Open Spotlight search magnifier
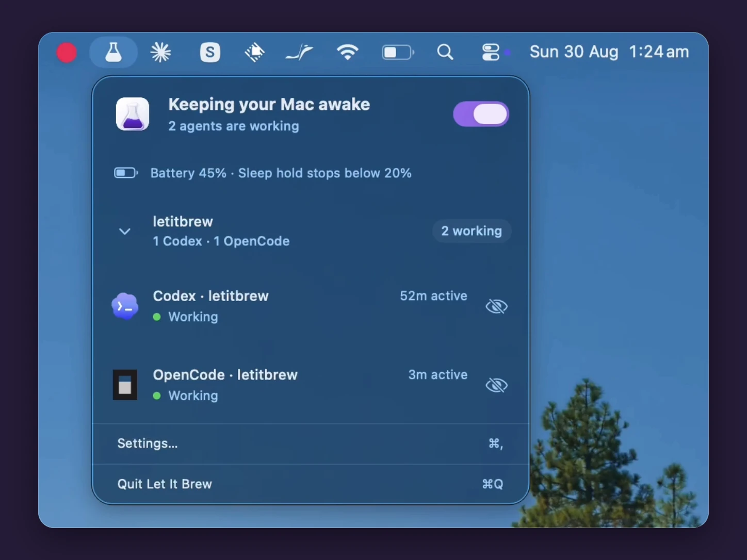This screenshot has height=560, width=747. point(445,52)
